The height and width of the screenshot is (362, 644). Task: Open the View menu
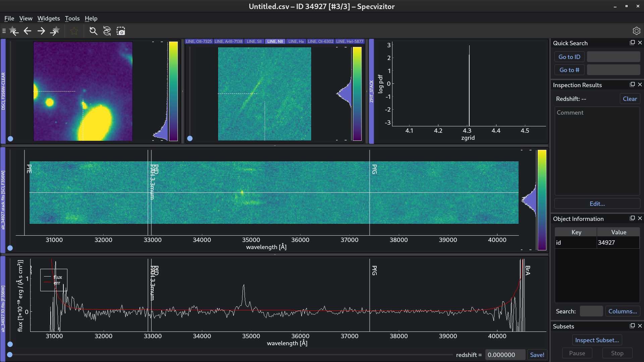pyautogui.click(x=26, y=18)
